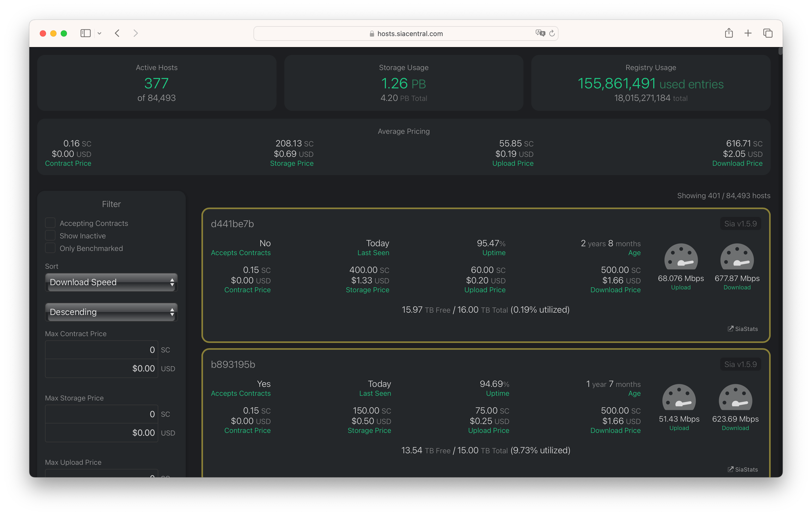Click the Storage Price label for b893195b

tap(369, 430)
